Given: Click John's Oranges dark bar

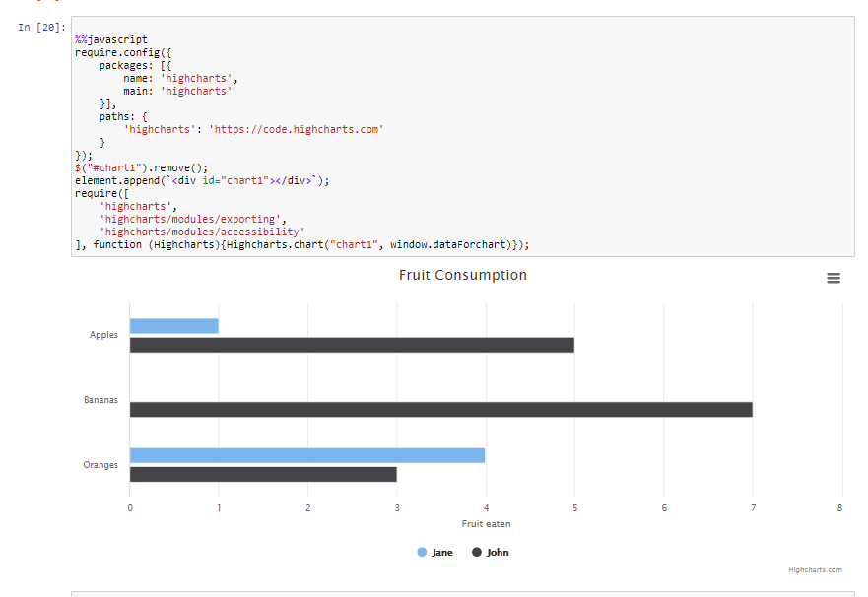Looking at the screenshot, I should point(263,475).
